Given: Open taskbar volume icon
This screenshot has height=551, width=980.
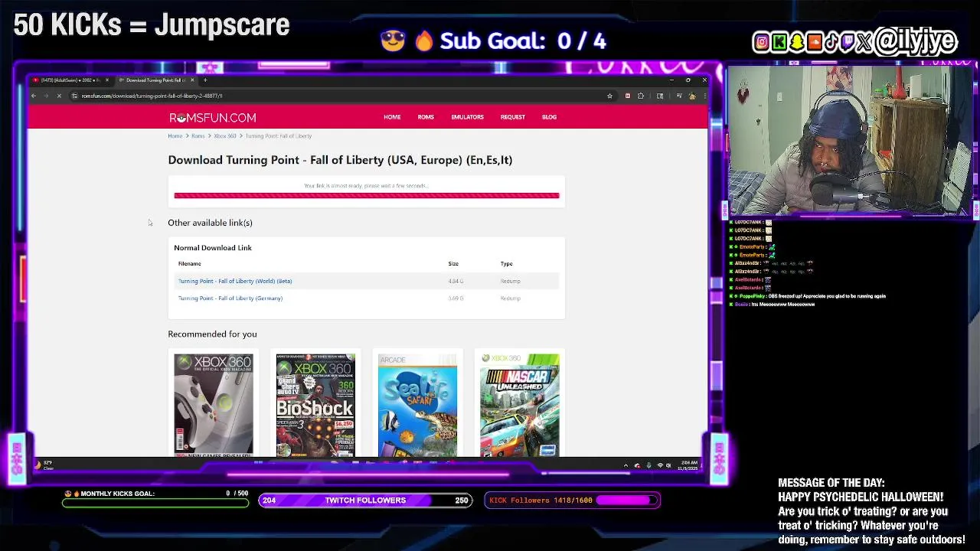Looking at the screenshot, I should (x=668, y=465).
